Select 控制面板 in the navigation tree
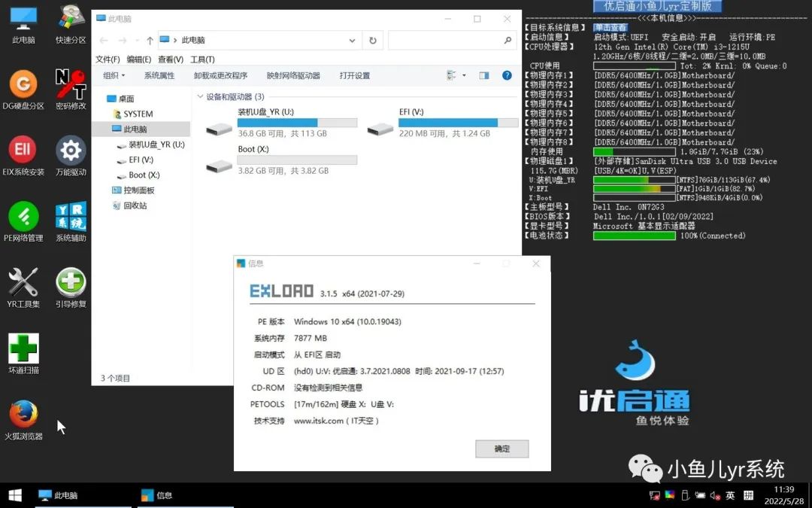812x508 pixels. (133, 190)
